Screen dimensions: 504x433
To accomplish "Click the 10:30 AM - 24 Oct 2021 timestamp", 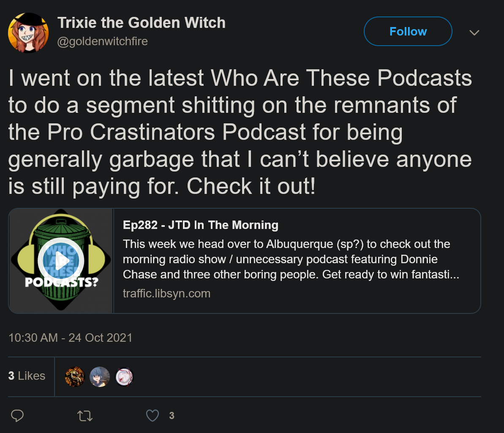I will coord(71,338).
